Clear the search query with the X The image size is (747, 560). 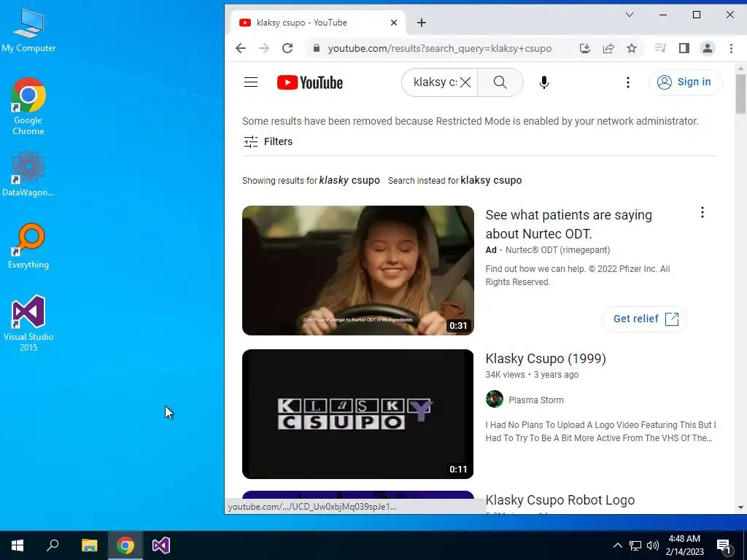465,82
